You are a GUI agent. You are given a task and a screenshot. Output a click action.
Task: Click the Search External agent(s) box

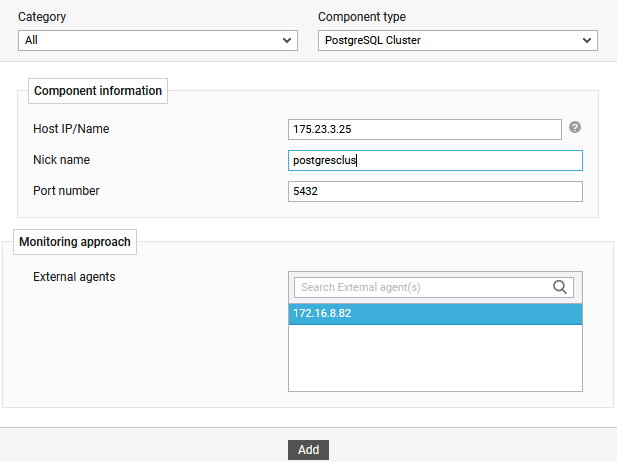422,287
